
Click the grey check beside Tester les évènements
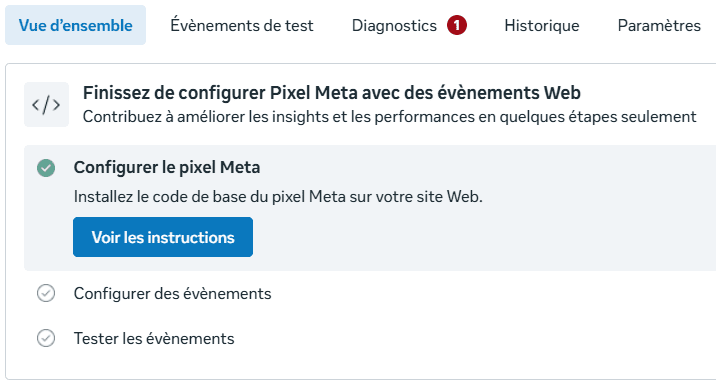coord(46,339)
